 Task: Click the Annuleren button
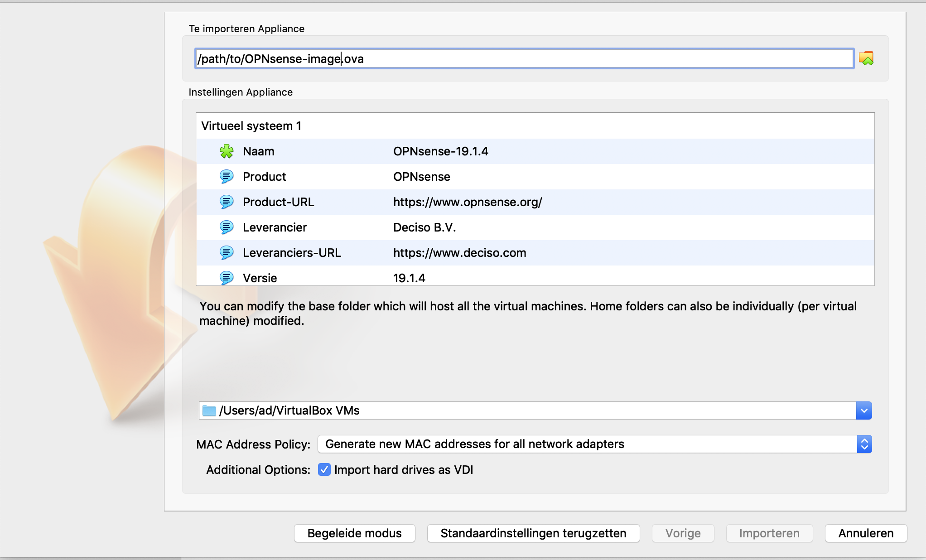coord(865,533)
